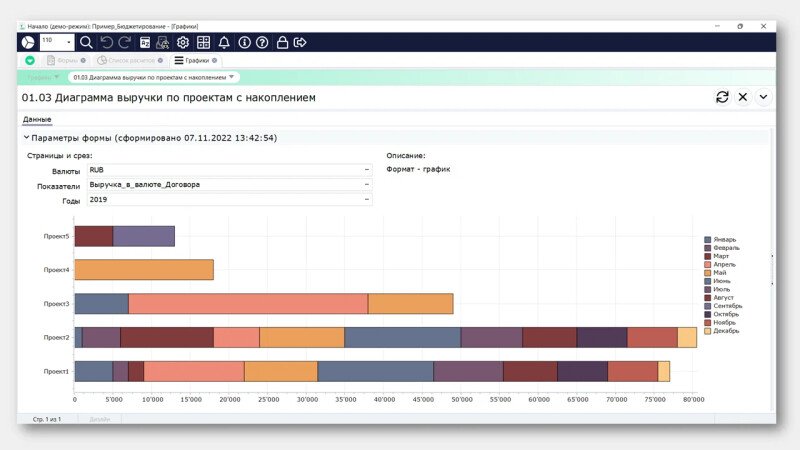Click the refresh chart icon
800x450 pixels.
[722, 97]
